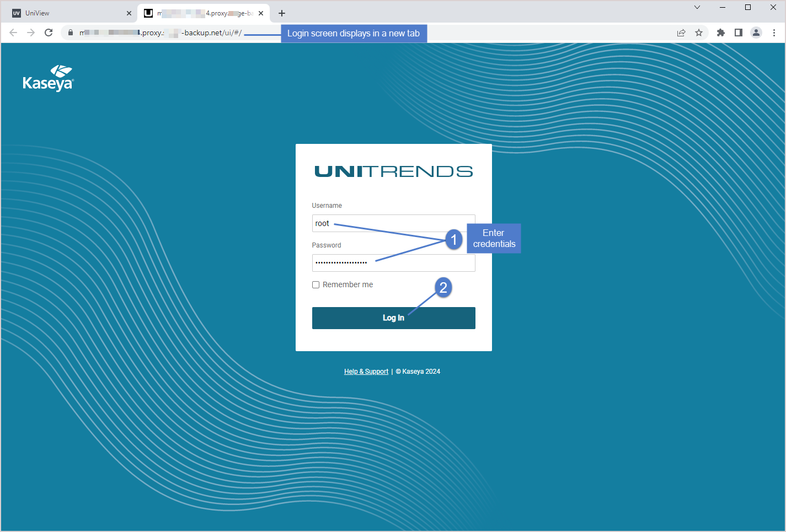Bookmark this page with star icon
Image resolution: width=786 pixels, height=532 pixels.
click(x=699, y=33)
